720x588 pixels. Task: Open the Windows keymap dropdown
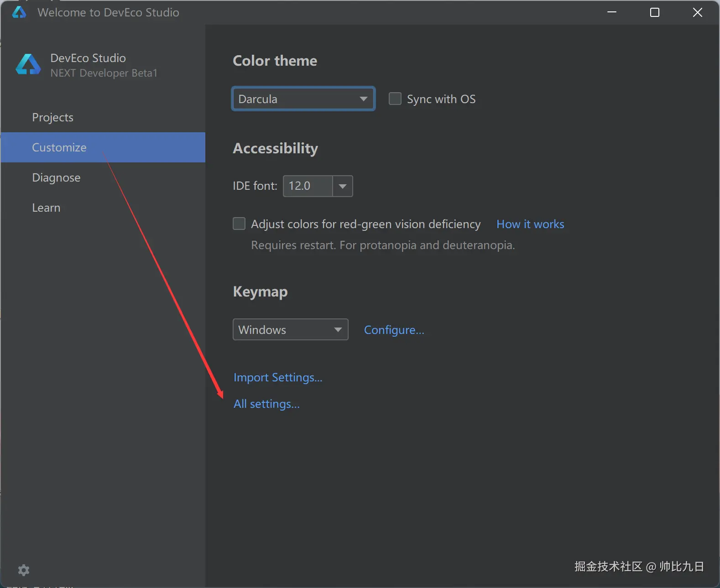(x=290, y=330)
